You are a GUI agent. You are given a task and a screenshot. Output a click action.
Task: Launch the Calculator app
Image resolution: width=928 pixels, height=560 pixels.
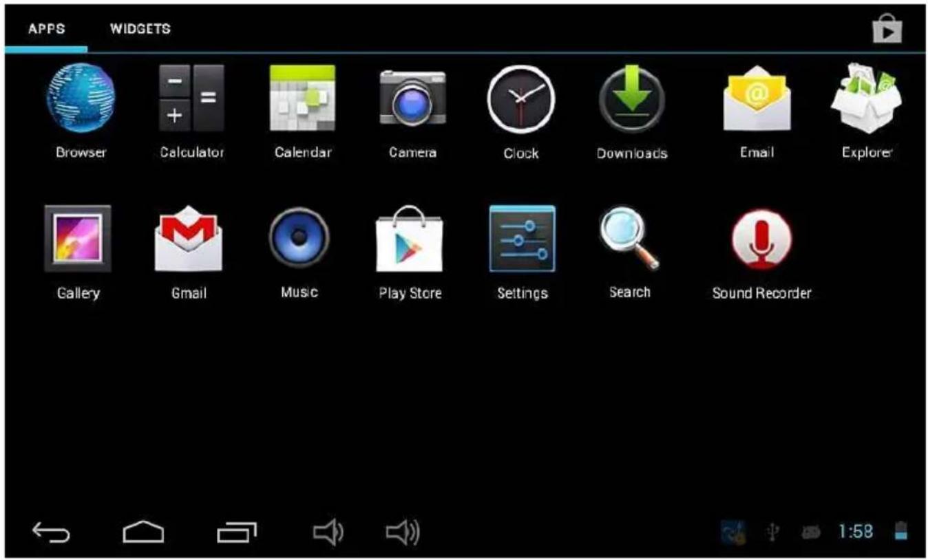[191, 98]
